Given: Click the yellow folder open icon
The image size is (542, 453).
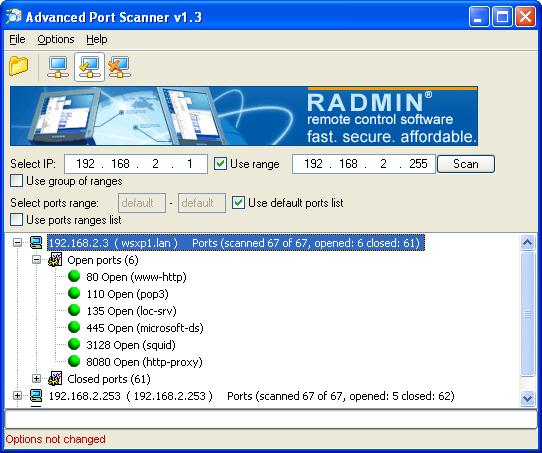Looking at the screenshot, I should [19, 66].
